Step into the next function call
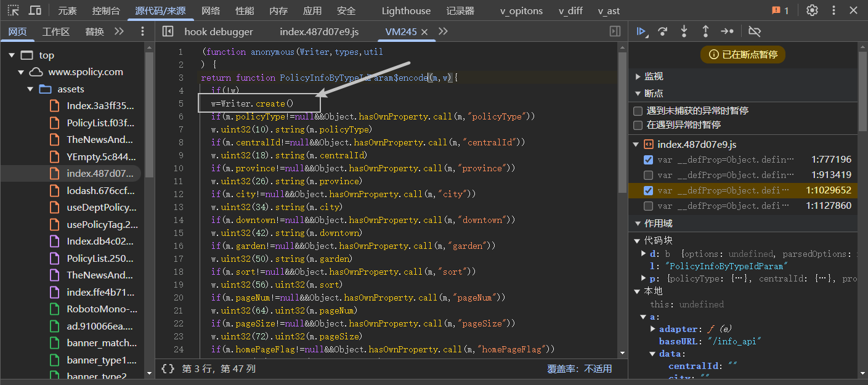 click(684, 31)
